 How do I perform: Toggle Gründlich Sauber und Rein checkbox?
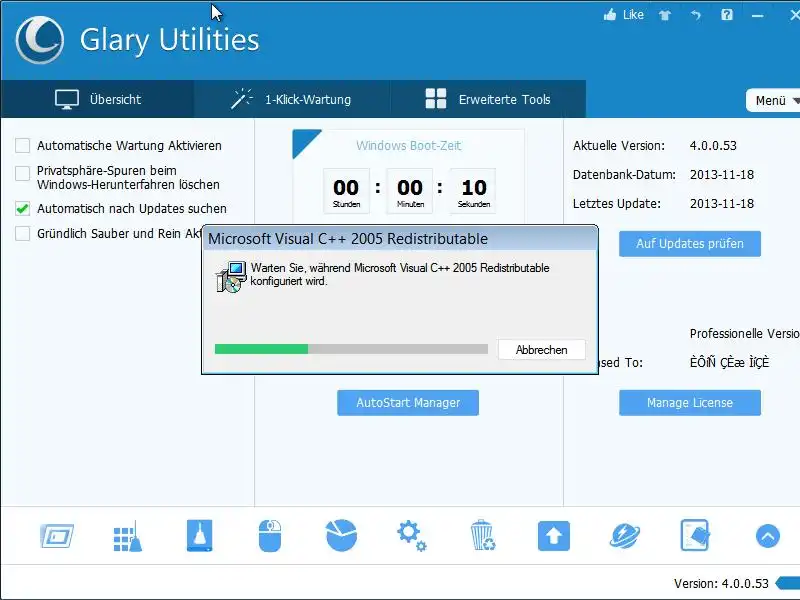click(x=22, y=234)
